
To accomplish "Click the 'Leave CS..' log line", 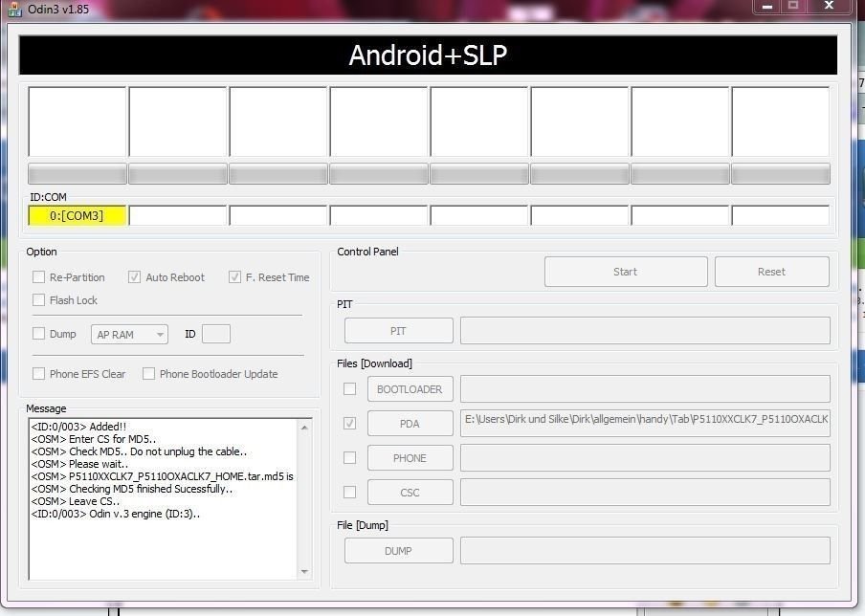I will point(75,501).
